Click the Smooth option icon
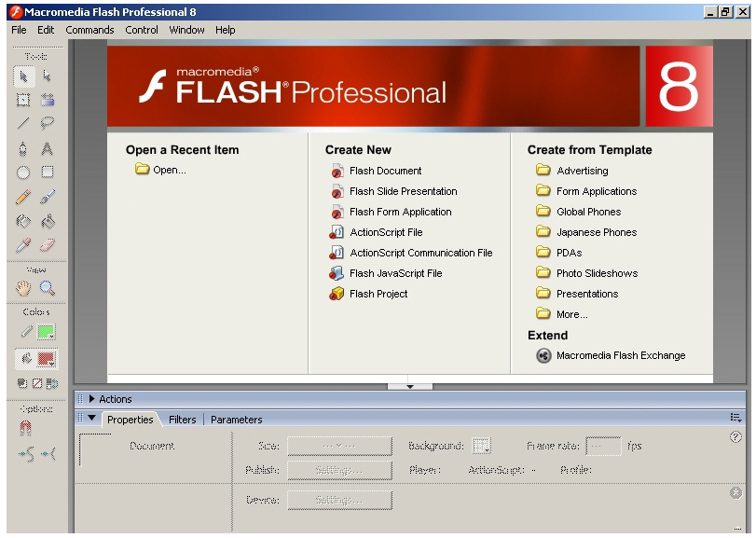Image resolution: width=756 pixels, height=538 pixels. [x=26, y=454]
